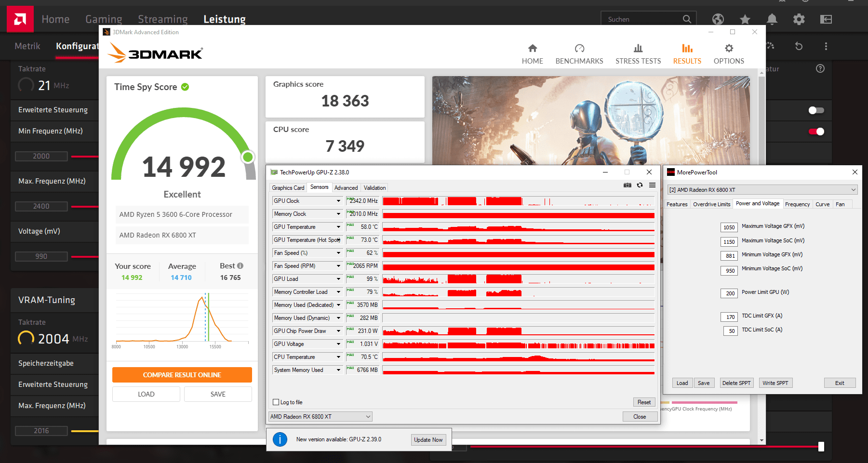Open 3DMark Benchmarks gauge icon
This screenshot has width=868, height=463.
[579, 48]
